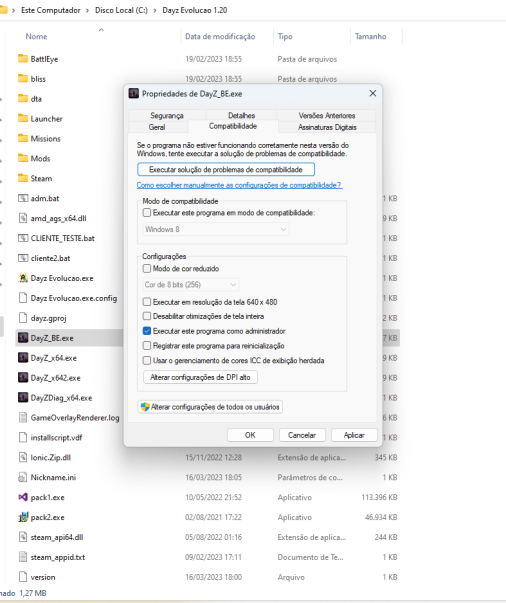Viewport: 506px width, 603px height.
Task: Select the version file row
Action: pos(208,577)
